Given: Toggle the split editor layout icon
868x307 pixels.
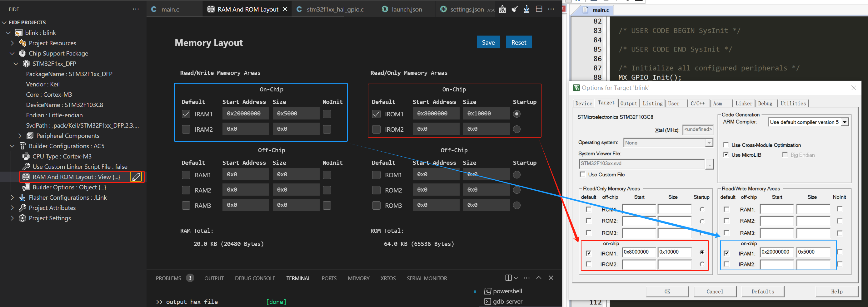Looking at the screenshot, I should [x=539, y=9].
